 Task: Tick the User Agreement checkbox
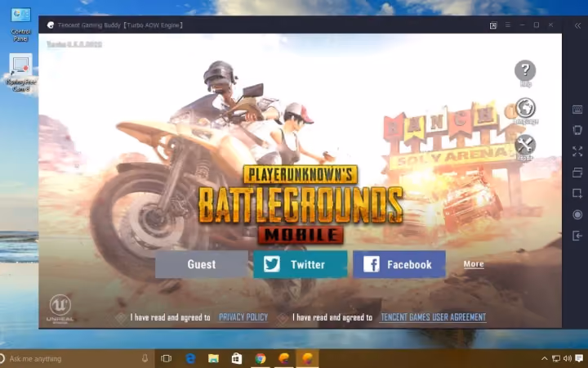[283, 318]
